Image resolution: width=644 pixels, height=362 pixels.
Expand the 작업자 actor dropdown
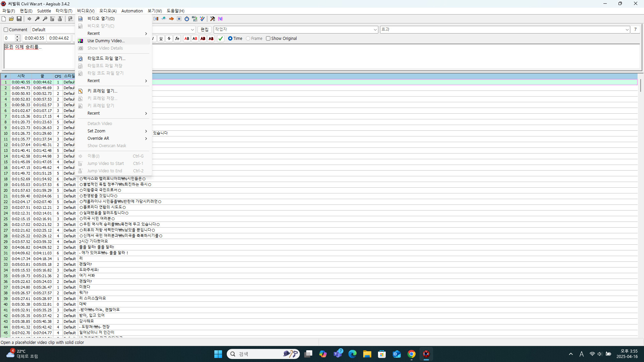(x=375, y=30)
